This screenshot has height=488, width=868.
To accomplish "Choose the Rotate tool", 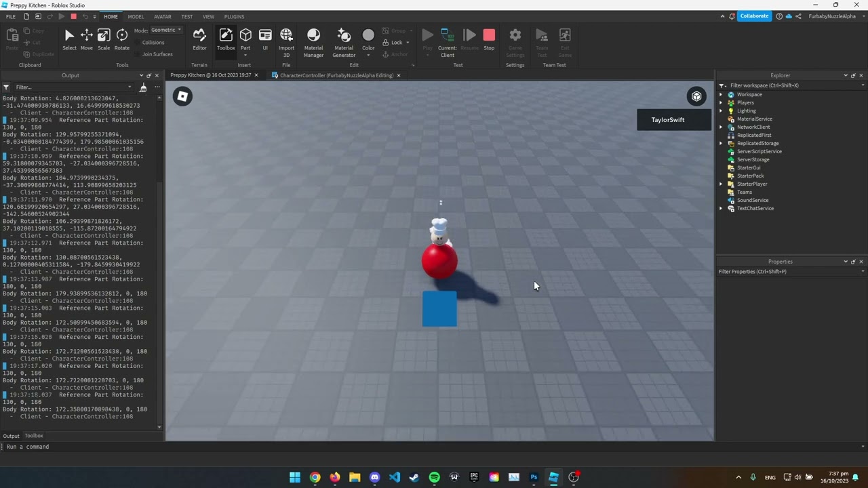I will tap(122, 39).
